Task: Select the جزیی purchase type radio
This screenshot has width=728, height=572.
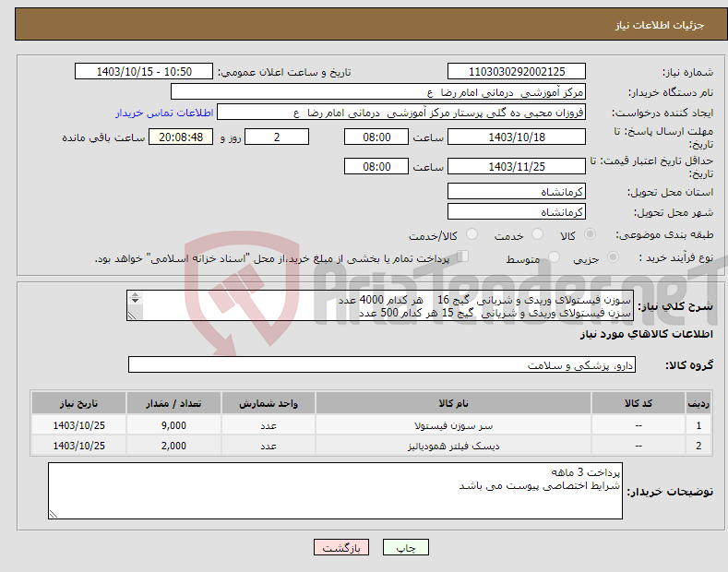Action: [613, 256]
